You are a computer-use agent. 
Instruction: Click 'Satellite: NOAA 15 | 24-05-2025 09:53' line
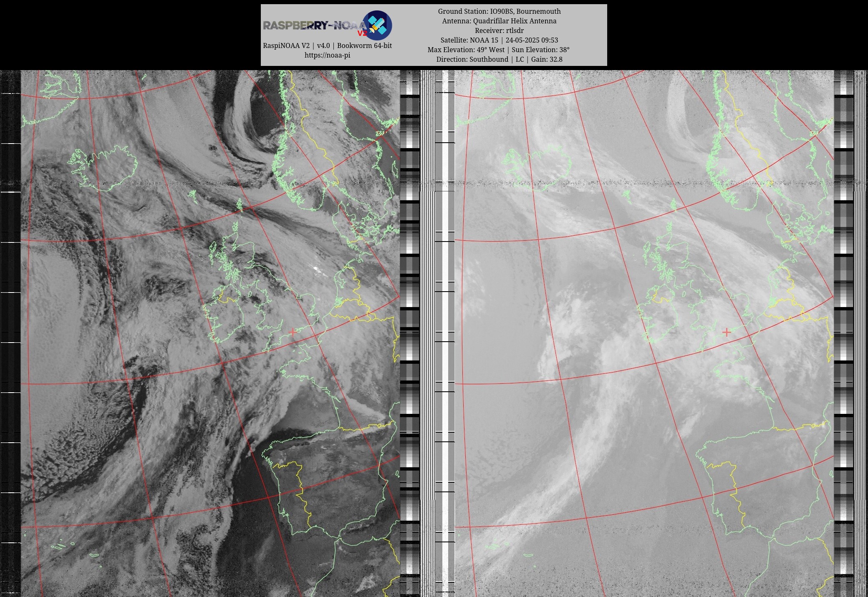point(499,40)
